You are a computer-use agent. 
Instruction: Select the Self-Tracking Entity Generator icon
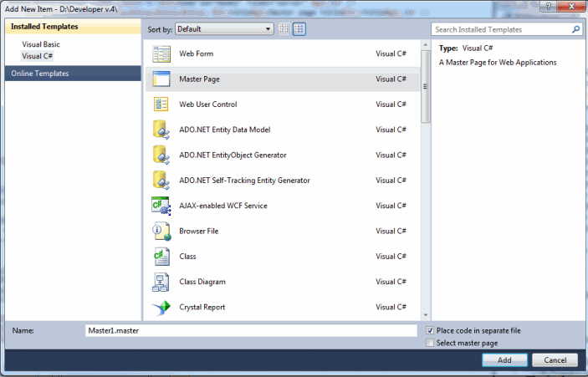click(x=161, y=181)
